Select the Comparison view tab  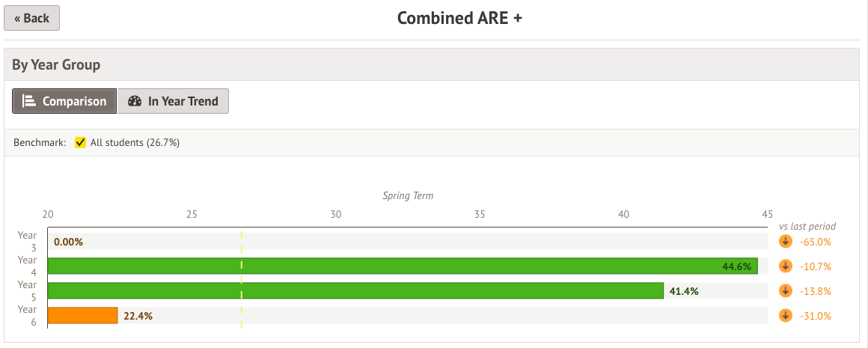click(64, 101)
